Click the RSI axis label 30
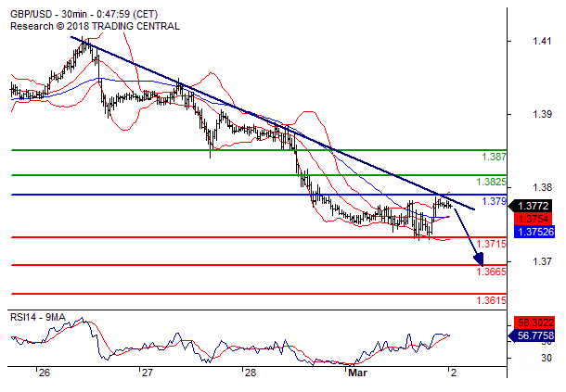 point(547,358)
